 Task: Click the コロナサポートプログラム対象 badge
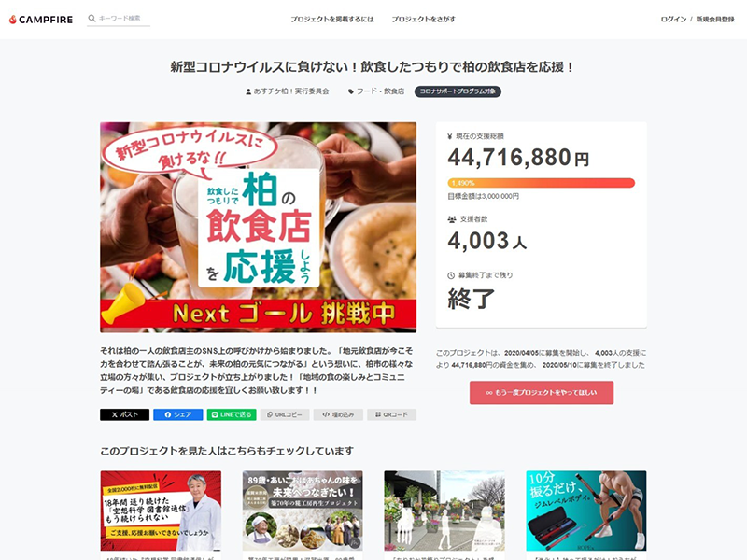[458, 91]
